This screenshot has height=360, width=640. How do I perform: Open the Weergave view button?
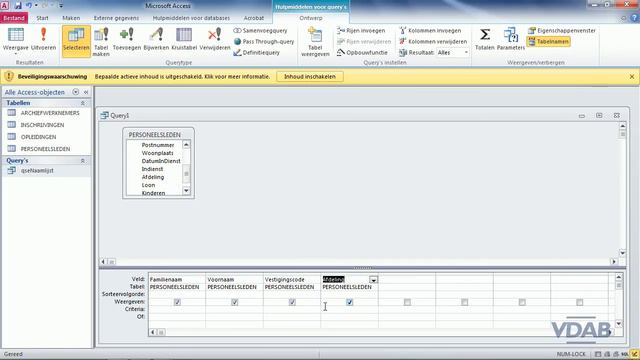[16, 39]
